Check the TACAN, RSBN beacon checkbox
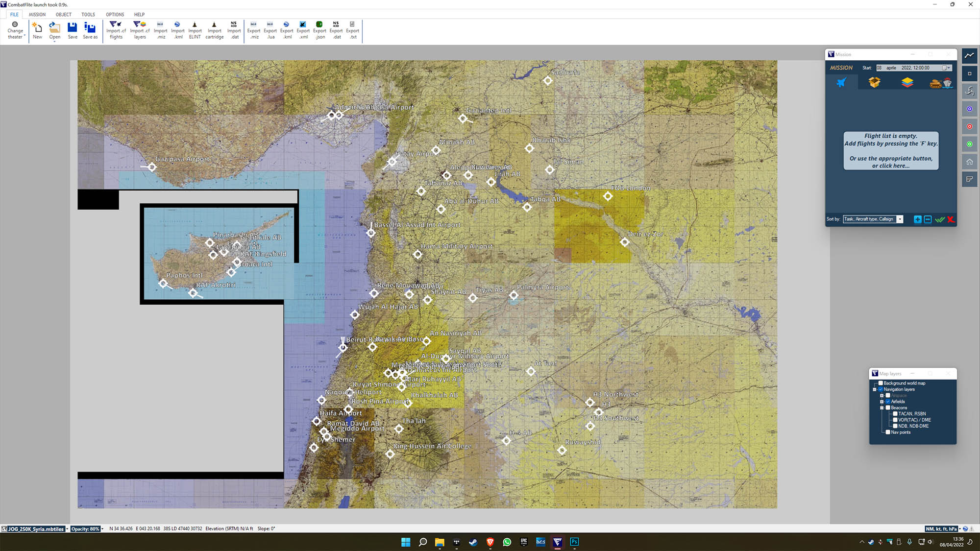The height and width of the screenshot is (551, 980). (x=895, y=414)
